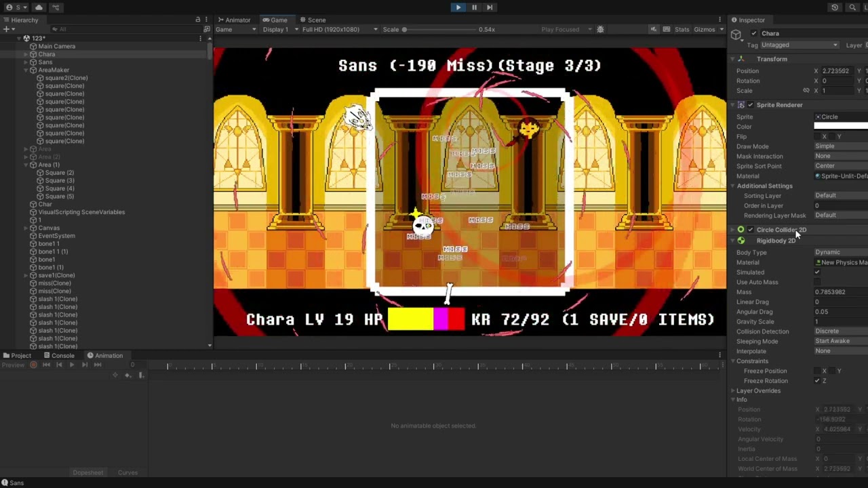
Task: Toggle the Freeze Rotation Z checkbox
Action: [817, 381]
